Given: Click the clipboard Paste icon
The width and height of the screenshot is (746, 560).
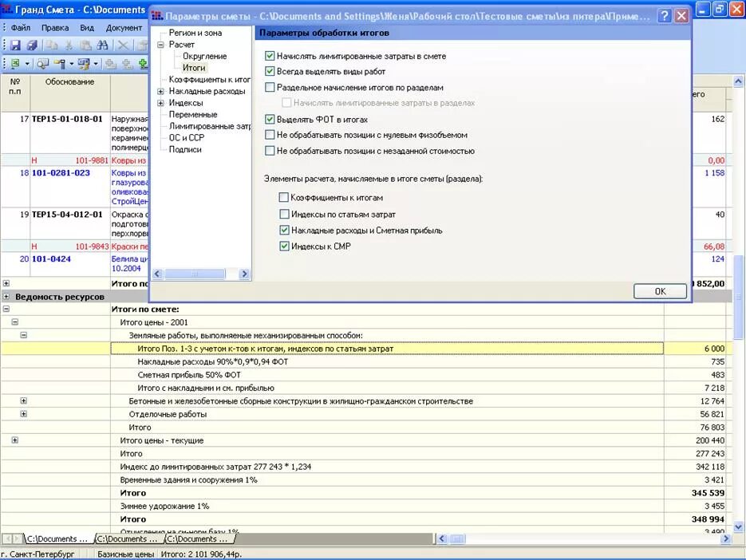Looking at the screenshot, I should [85, 45].
